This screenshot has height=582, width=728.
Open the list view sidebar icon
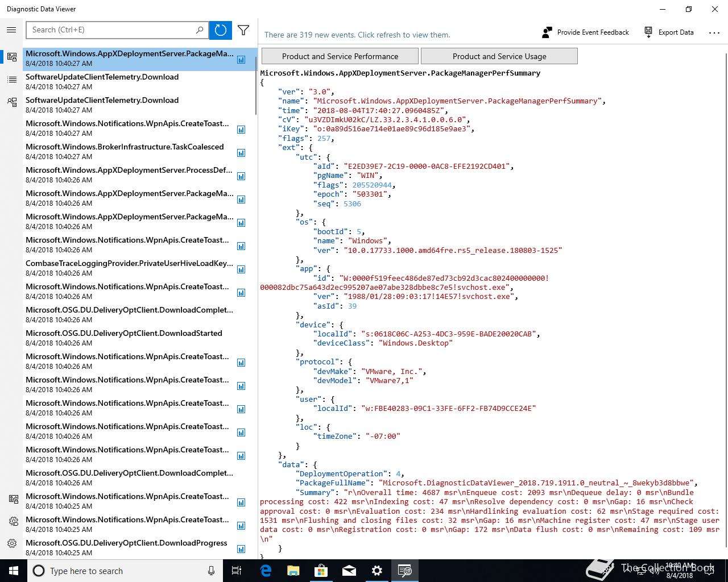click(x=11, y=80)
